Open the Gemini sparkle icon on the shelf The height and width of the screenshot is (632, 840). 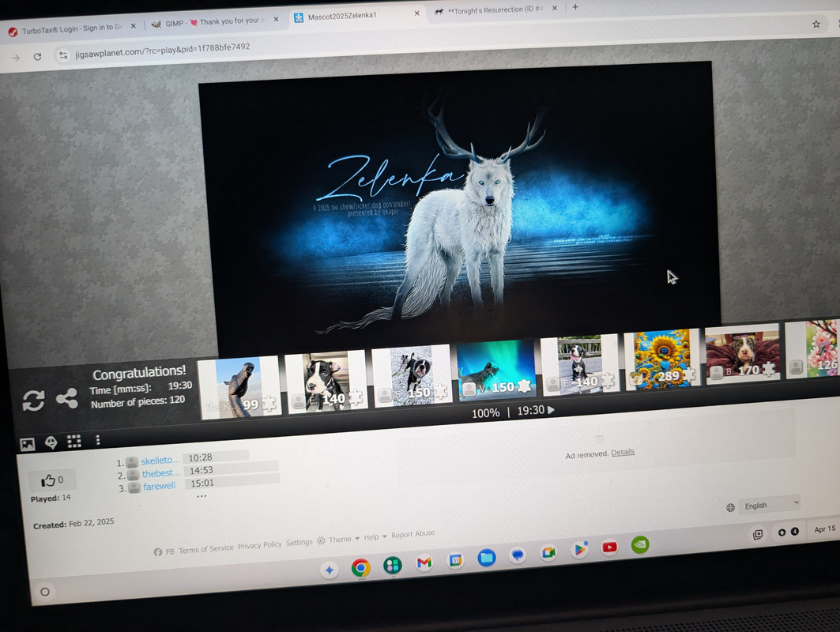330,570
